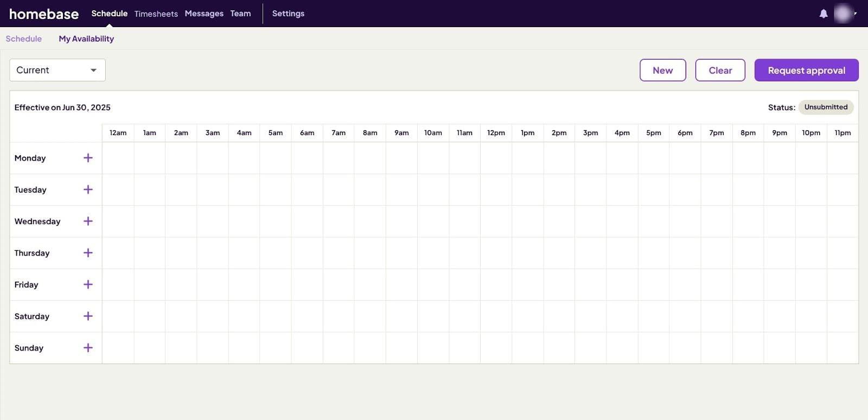Viewport: 868px width, 420px height.
Task: Add Saturday availability using plus icon
Action: (x=88, y=316)
